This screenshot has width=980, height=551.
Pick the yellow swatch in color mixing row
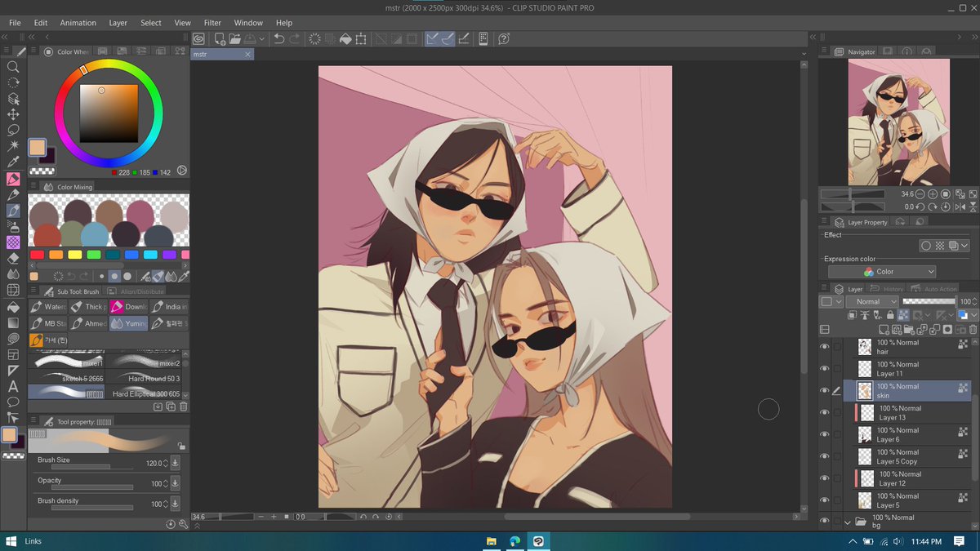[75, 255]
